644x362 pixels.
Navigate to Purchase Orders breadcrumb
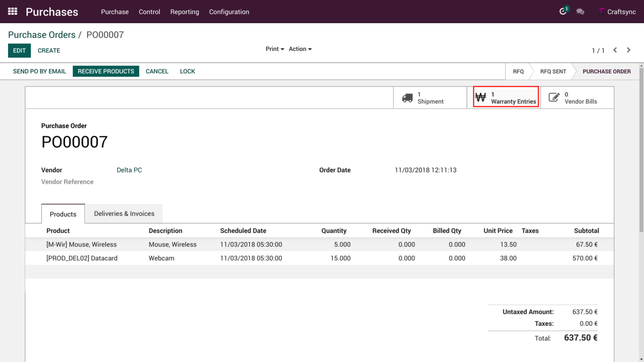click(41, 35)
